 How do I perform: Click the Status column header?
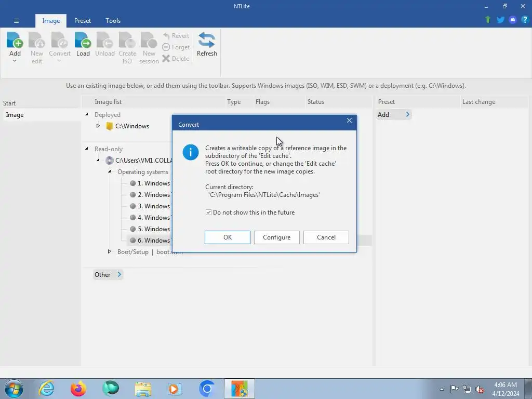(338, 102)
